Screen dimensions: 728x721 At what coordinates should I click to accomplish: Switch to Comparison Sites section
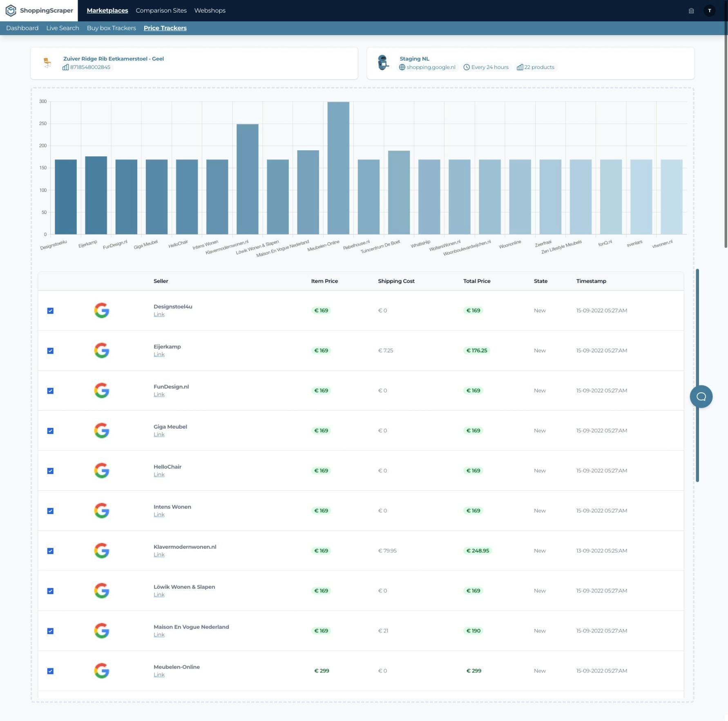click(161, 10)
